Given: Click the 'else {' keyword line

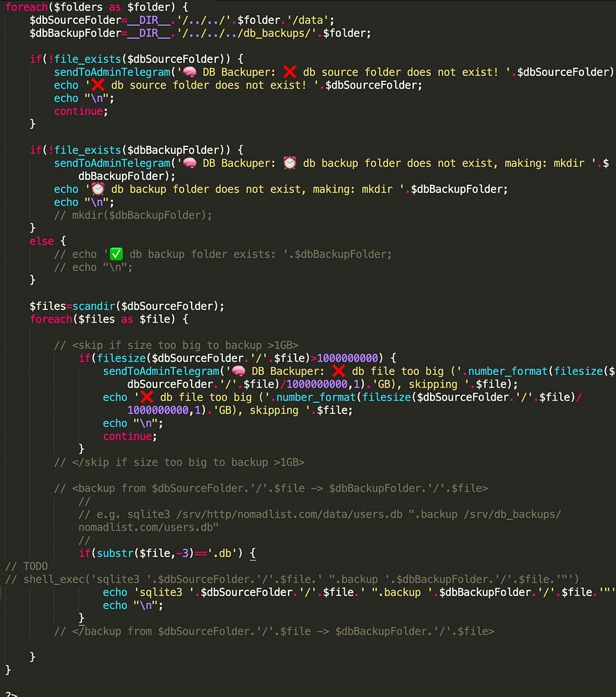Looking at the screenshot, I should click(47, 241).
